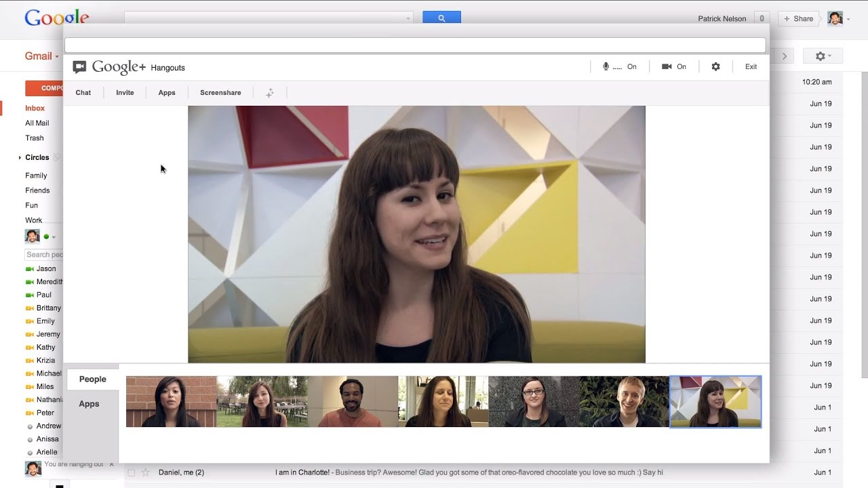This screenshot has width=868, height=488.
Task: Click the Google+ Hangouts logo icon
Action: (80, 67)
